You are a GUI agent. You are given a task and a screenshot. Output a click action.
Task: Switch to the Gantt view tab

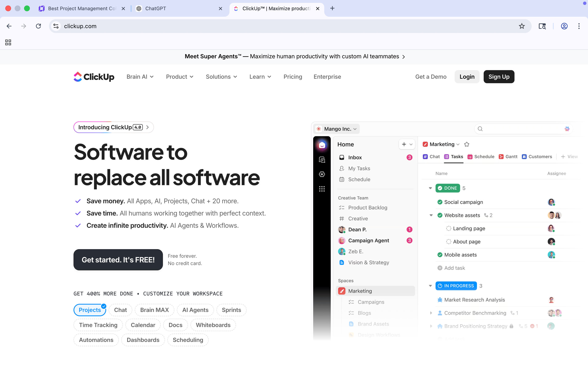pos(508,157)
